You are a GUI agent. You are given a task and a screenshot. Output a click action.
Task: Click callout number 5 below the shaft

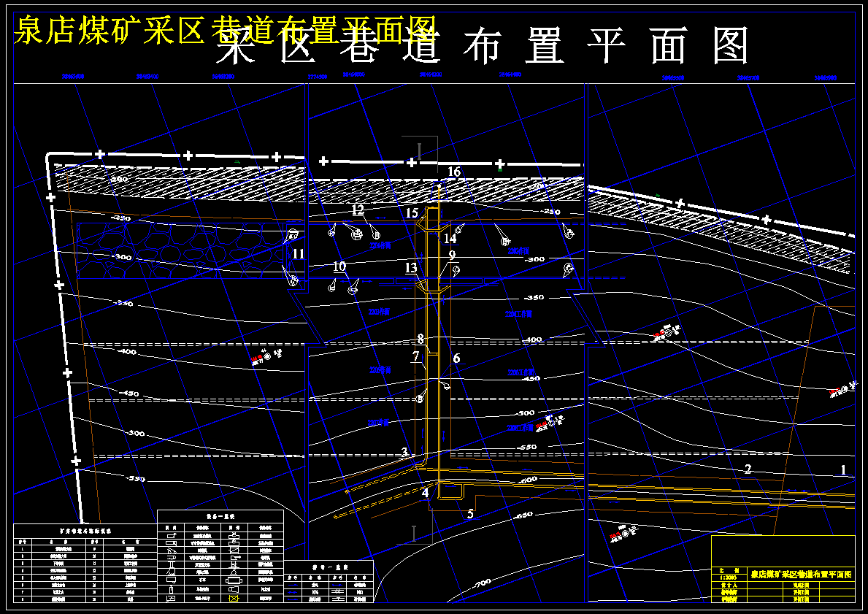click(x=470, y=514)
